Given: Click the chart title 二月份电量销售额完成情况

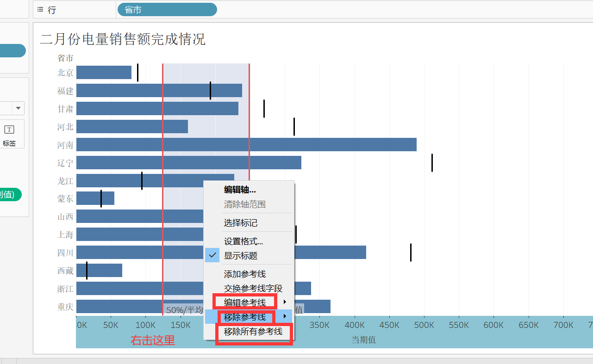Looking at the screenshot, I should (123, 39).
